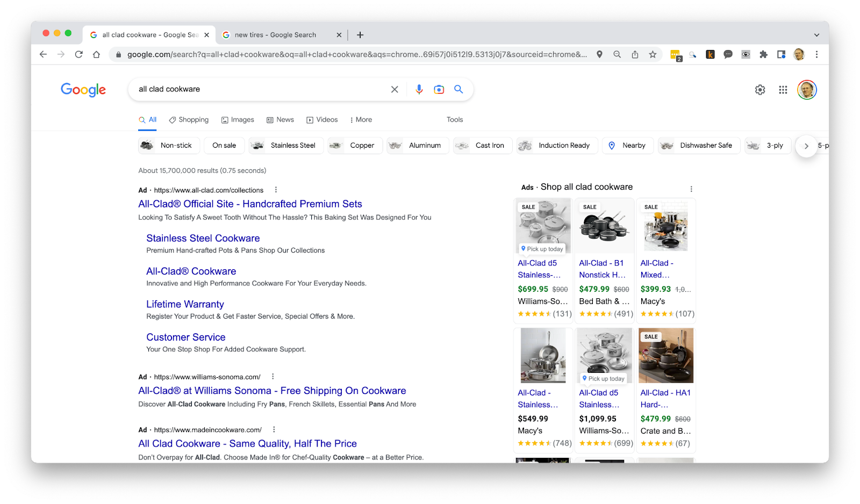Reload the current page
Image resolution: width=860 pixels, height=504 pixels.
(x=78, y=54)
